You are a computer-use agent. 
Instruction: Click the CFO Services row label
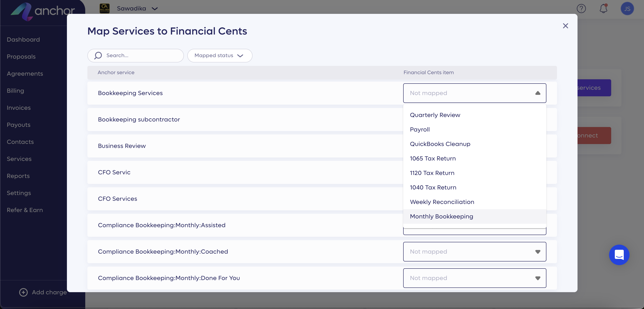click(x=117, y=199)
